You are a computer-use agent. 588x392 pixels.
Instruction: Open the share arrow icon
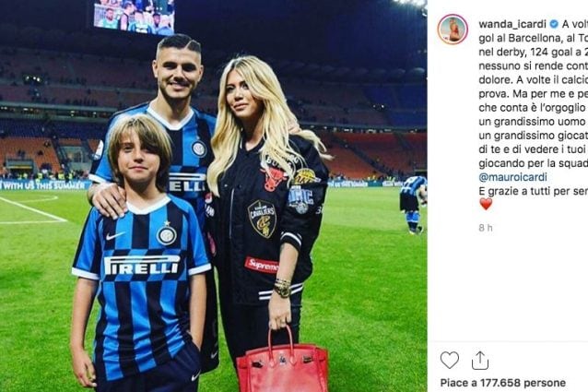(480, 361)
